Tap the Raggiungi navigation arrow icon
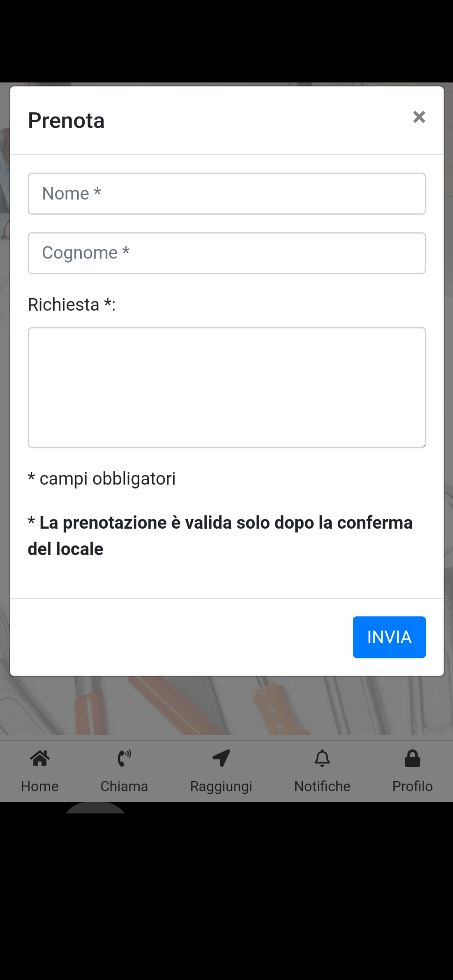Viewport: 453px width, 980px height. pyautogui.click(x=221, y=758)
